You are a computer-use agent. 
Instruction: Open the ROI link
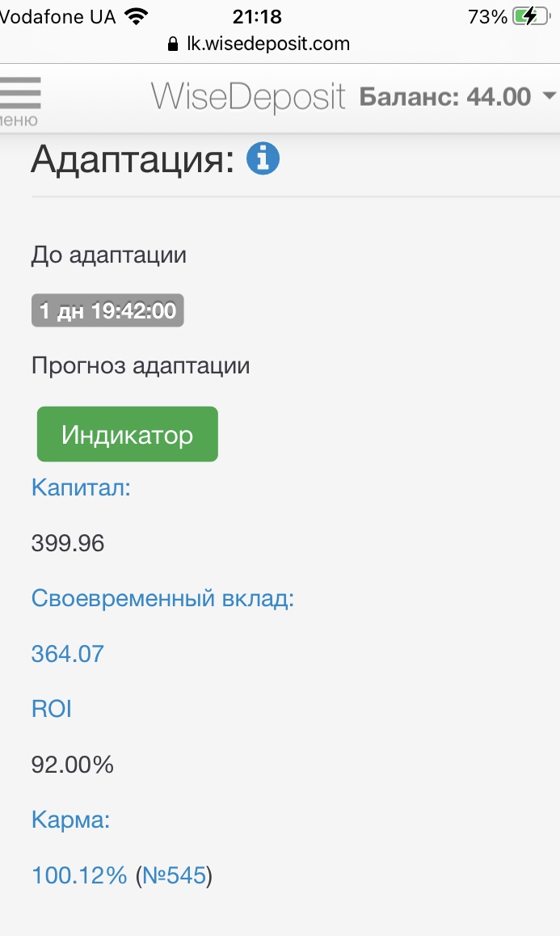pos(52,709)
